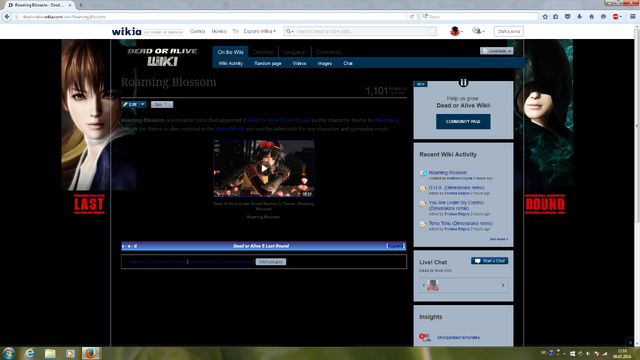
Task: Select the Community tab
Action: tap(329, 52)
